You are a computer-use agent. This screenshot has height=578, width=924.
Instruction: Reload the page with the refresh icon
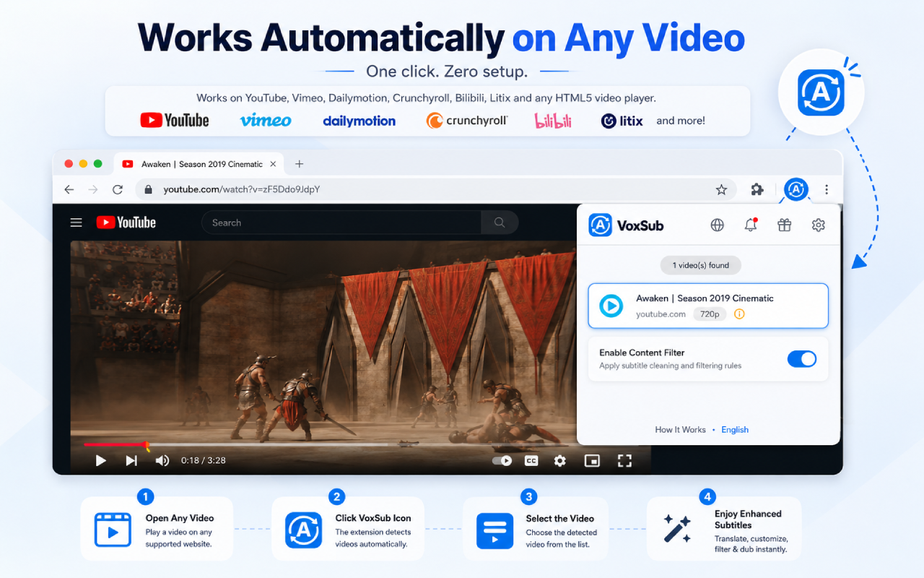click(118, 190)
